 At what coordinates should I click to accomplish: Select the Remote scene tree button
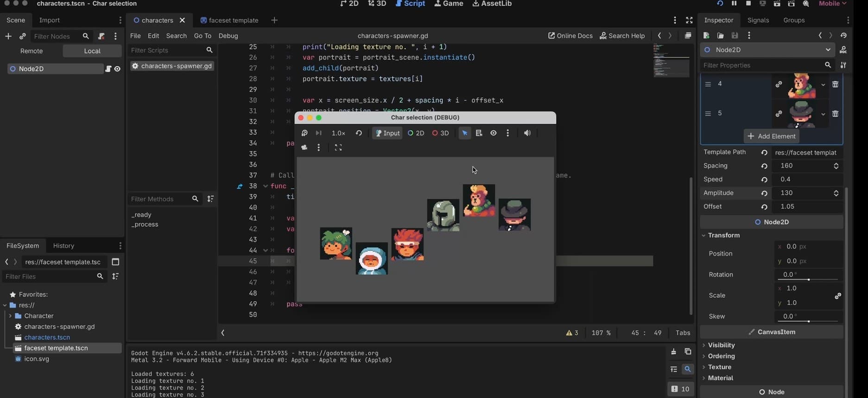coord(32,51)
